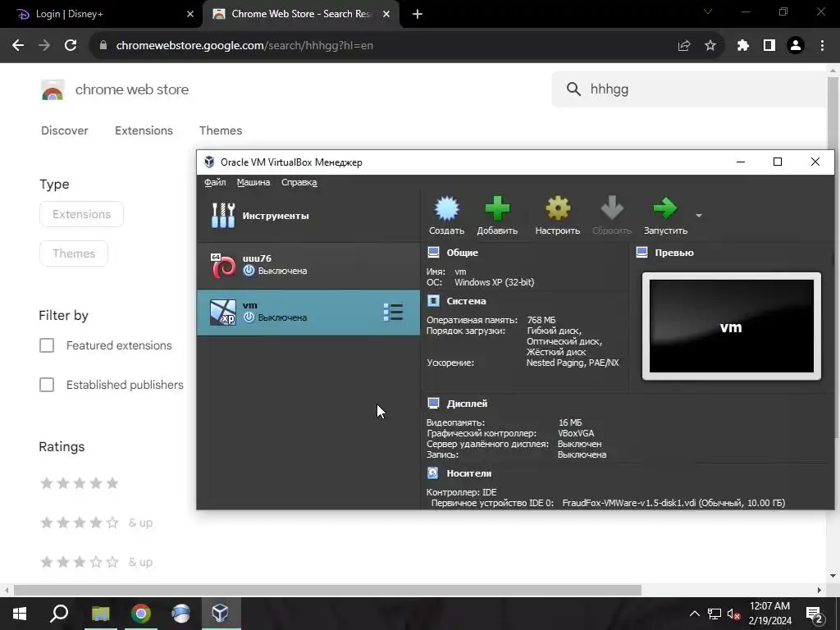840x630 pixels.
Task: Expand the Запустить dropdown arrow
Action: [x=699, y=216]
